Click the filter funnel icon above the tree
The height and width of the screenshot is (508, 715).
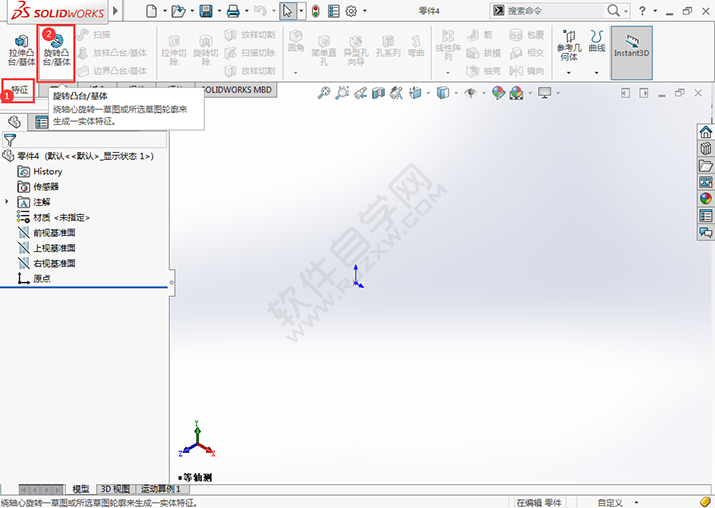10,140
